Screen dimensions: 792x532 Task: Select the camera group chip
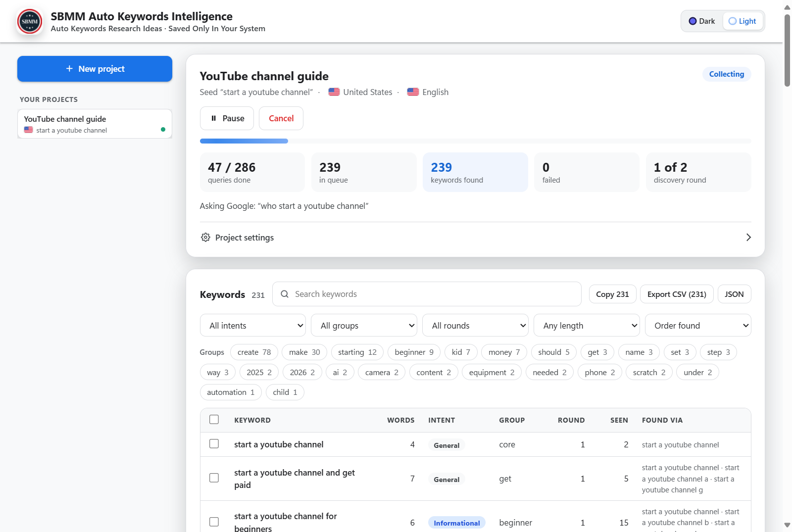click(382, 373)
